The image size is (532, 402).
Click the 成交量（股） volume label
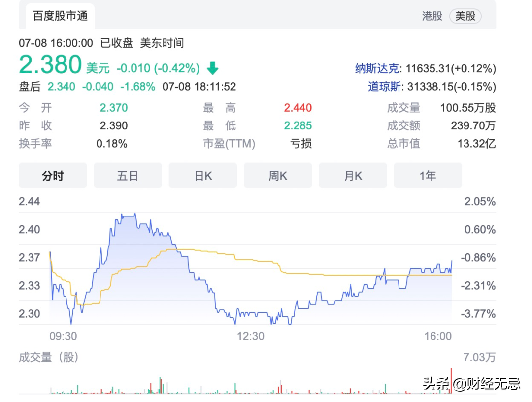click(49, 357)
